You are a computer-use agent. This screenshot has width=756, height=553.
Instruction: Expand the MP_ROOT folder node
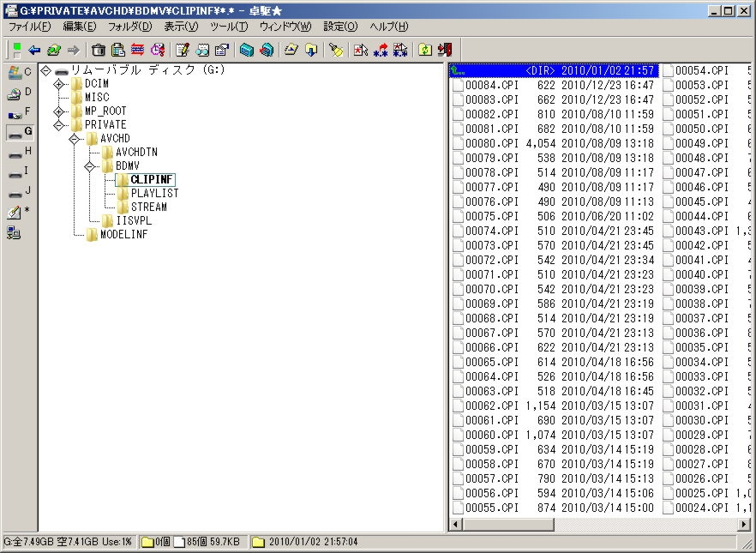[x=59, y=111]
